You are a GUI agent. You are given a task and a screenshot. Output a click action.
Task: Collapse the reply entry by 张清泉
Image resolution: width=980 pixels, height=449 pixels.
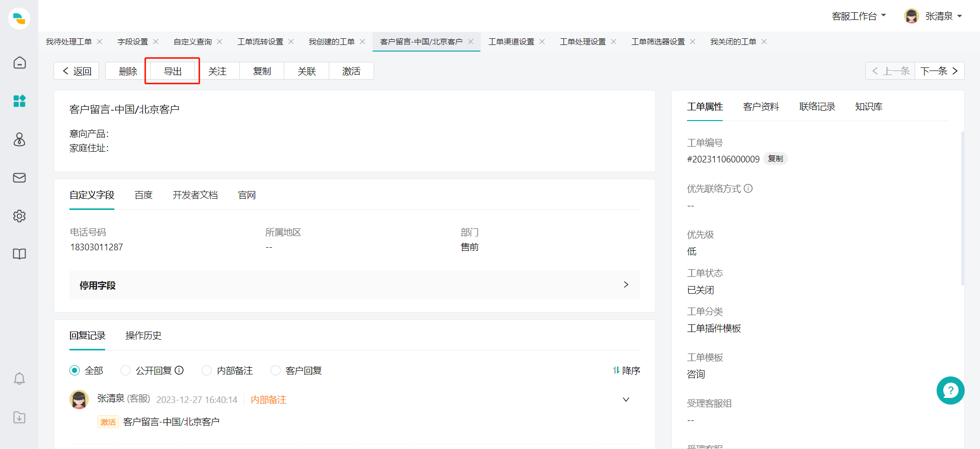(x=626, y=399)
